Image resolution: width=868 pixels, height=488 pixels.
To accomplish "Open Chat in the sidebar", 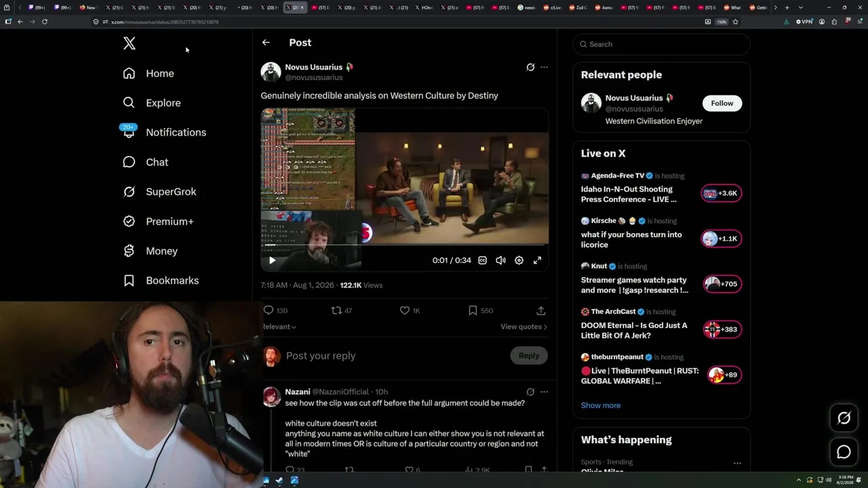I will (x=146, y=162).
